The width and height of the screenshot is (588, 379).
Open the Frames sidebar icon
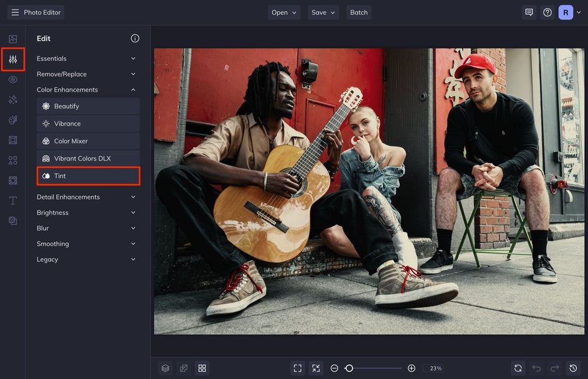(12, 140)
